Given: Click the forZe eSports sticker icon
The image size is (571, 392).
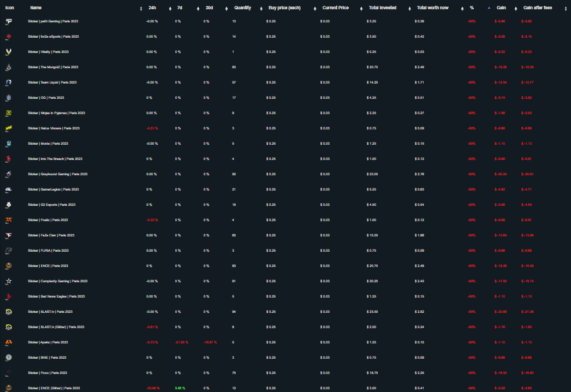Looking at the screenshot, I should 9,37.
